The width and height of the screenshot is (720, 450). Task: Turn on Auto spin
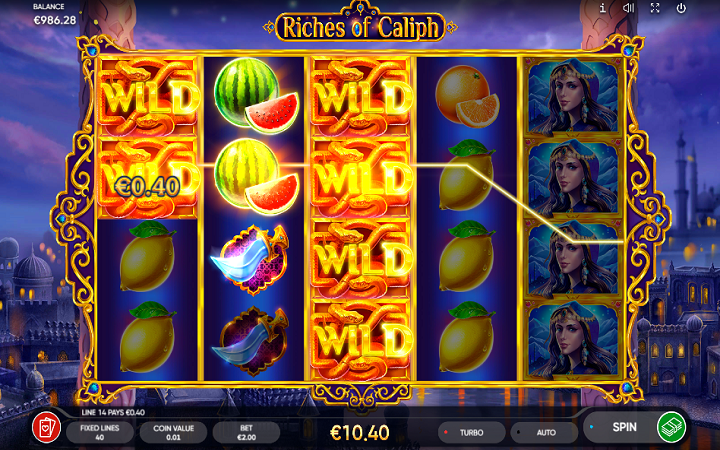coord(545,433)
